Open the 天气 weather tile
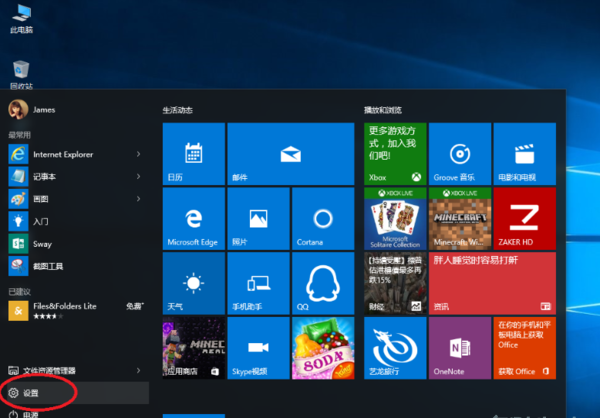The image size is (600, 418). pyautogui.click(x=194, y=283)
